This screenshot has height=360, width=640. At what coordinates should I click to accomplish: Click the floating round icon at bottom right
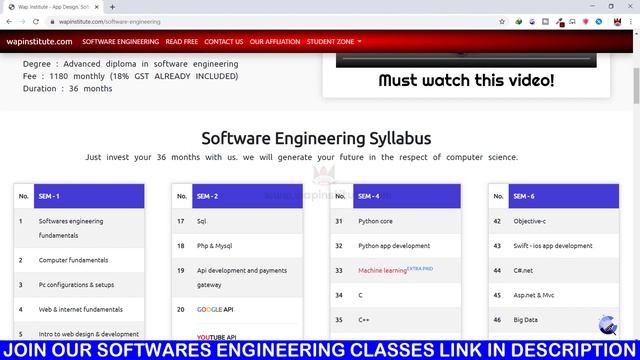click(x=608, y=325)
